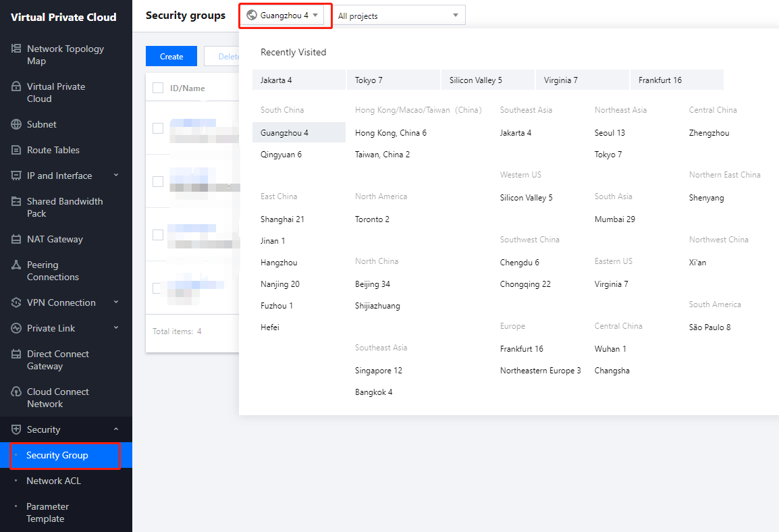This screenshot has width=779, height=532.
Task: Collapse the Security section chevron
Action: [x=116, y=429]
